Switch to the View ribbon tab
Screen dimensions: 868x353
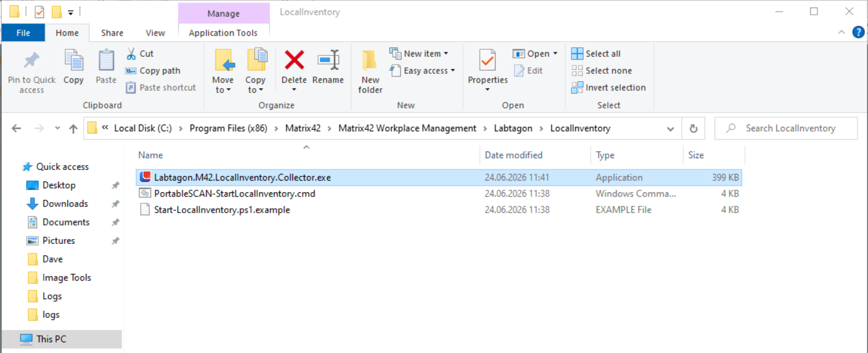pyautogui.click(x=155, y=33)
